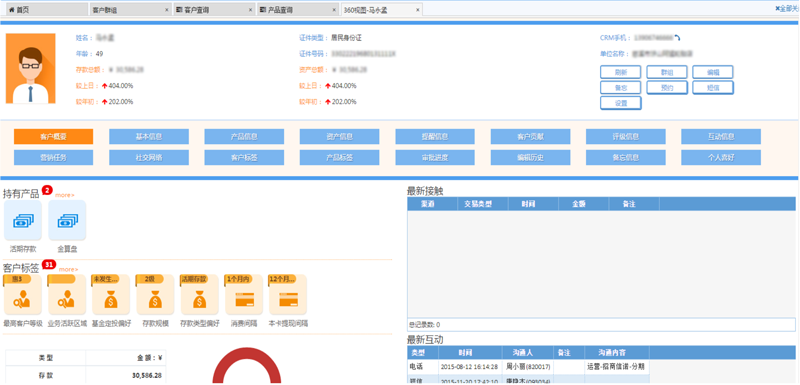Select the 客户概要 section
The height and width of the screenshot is (385, 800).
53,137
